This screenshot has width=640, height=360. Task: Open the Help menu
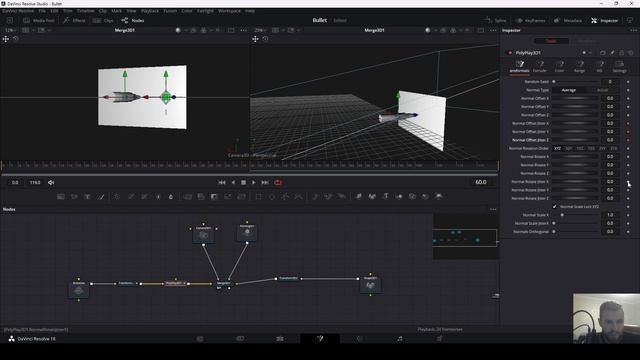point(250,11)
